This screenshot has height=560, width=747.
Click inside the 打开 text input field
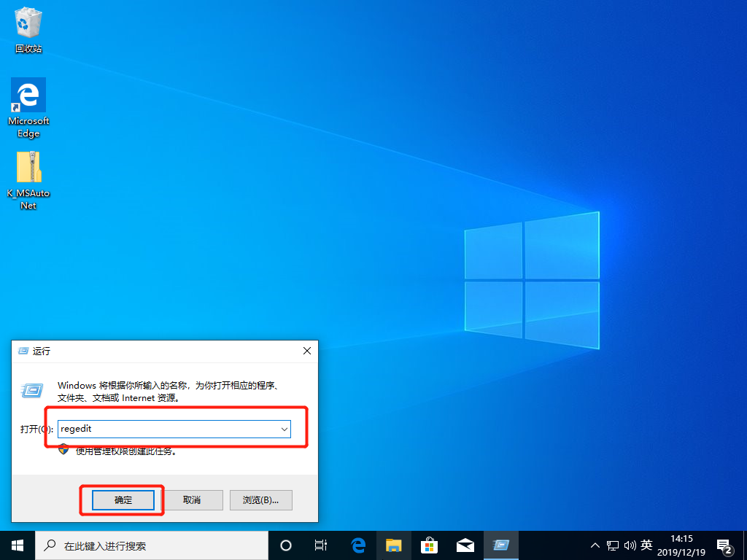click(x=168, y=429)
